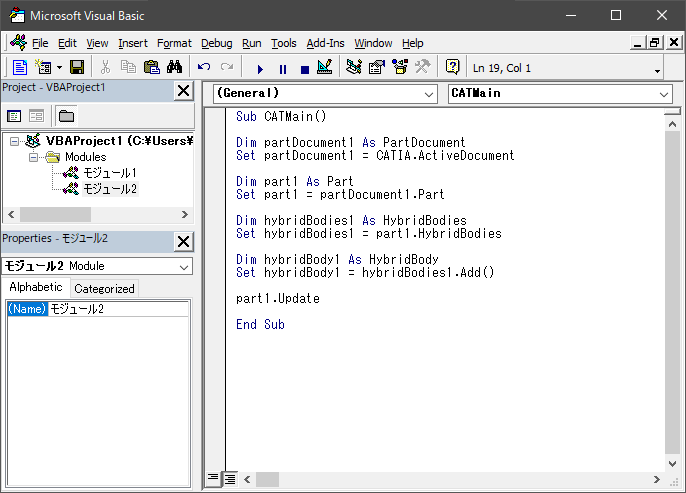This screenshot has width=686, height=493.
Task: Collapse the Modules folder node
Action: (33, 157)
